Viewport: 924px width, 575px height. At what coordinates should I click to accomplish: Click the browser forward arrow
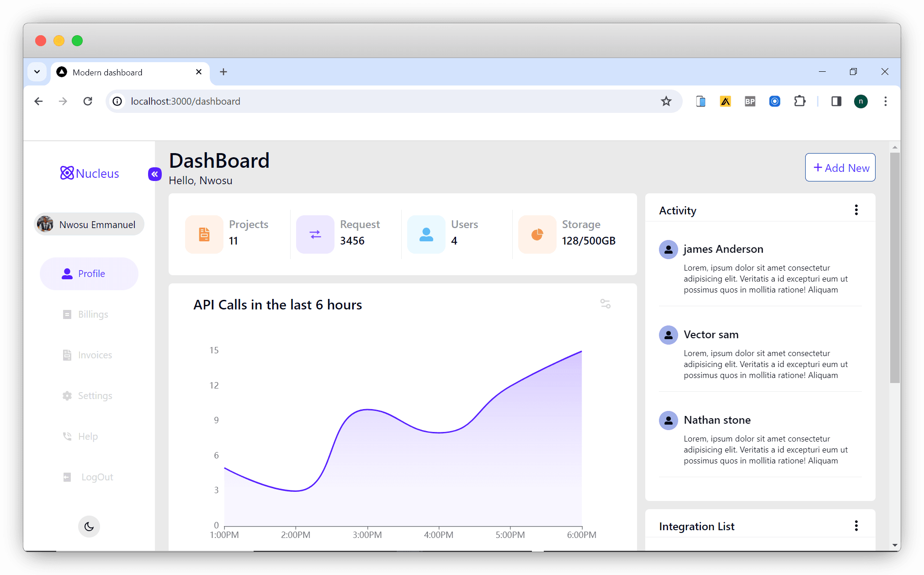click(x=63, y=101)
